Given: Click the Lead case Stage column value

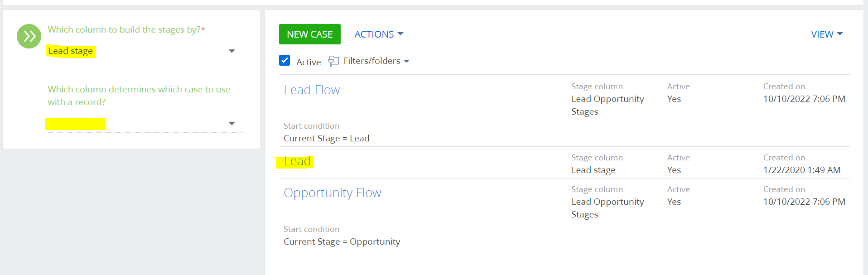Looking at the screenshot, I should click(x=593, y=170).
